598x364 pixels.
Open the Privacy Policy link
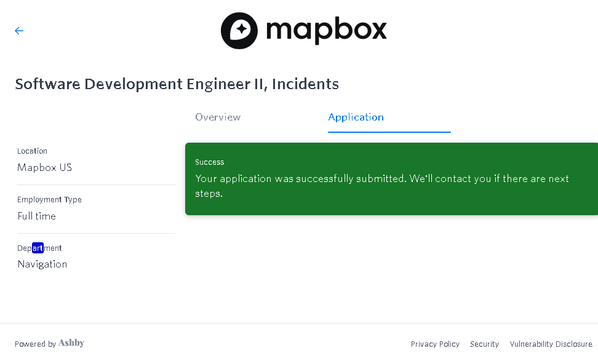435,344
